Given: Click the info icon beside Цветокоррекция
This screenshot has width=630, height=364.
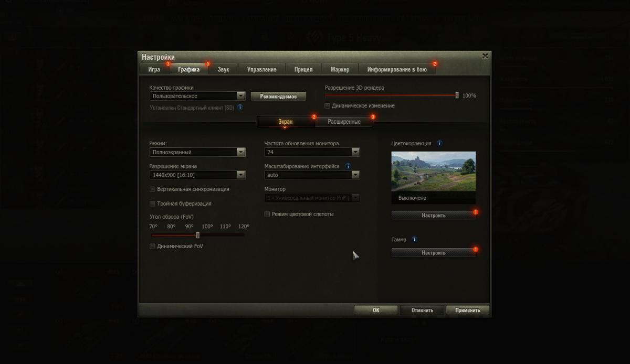Looking at the screenshot, I should (439, 143).
